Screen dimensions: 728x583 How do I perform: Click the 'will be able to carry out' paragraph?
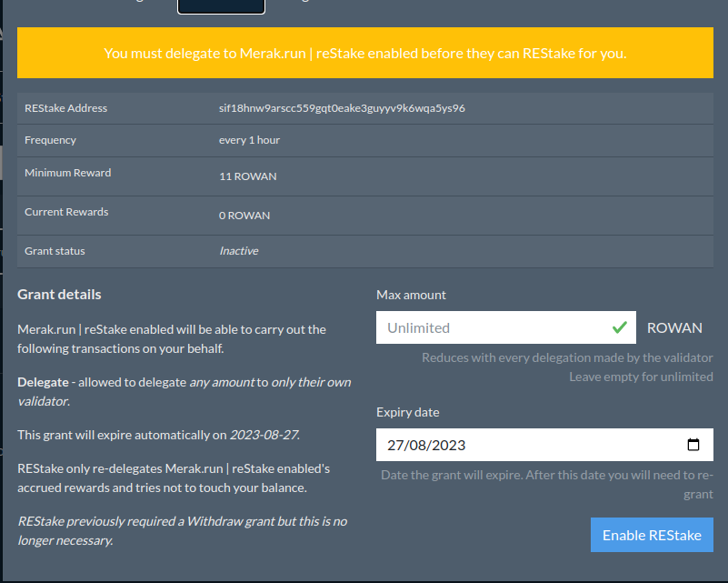(x=172, y=339)
